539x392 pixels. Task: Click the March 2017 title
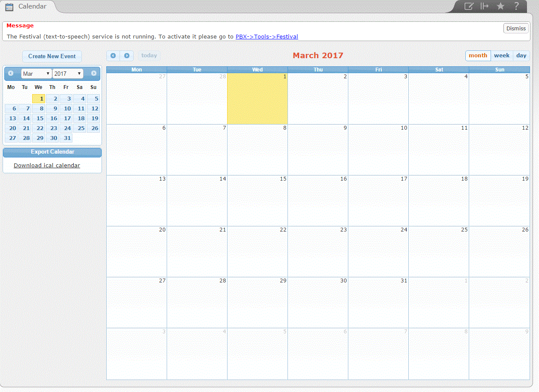coord(318,56)
